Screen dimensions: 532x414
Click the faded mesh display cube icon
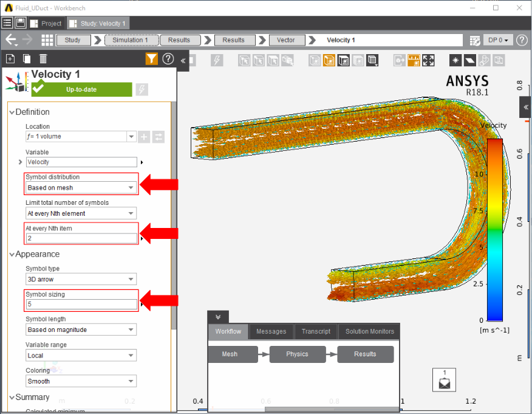(358, 61)
